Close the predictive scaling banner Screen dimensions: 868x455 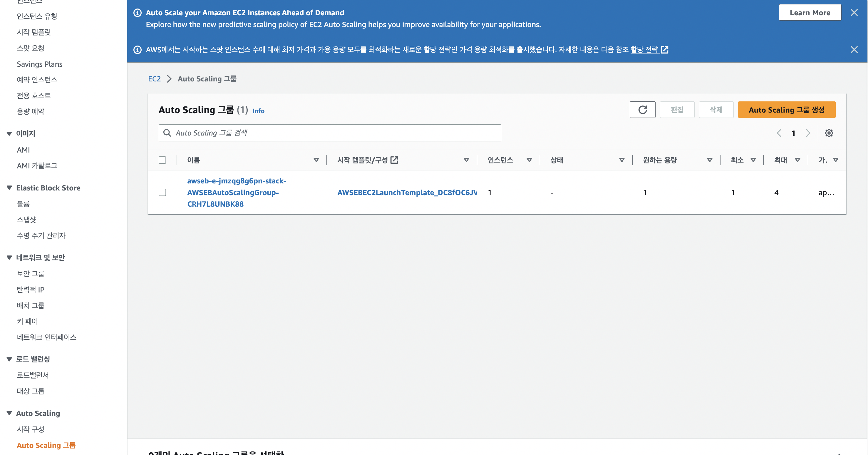854,13
